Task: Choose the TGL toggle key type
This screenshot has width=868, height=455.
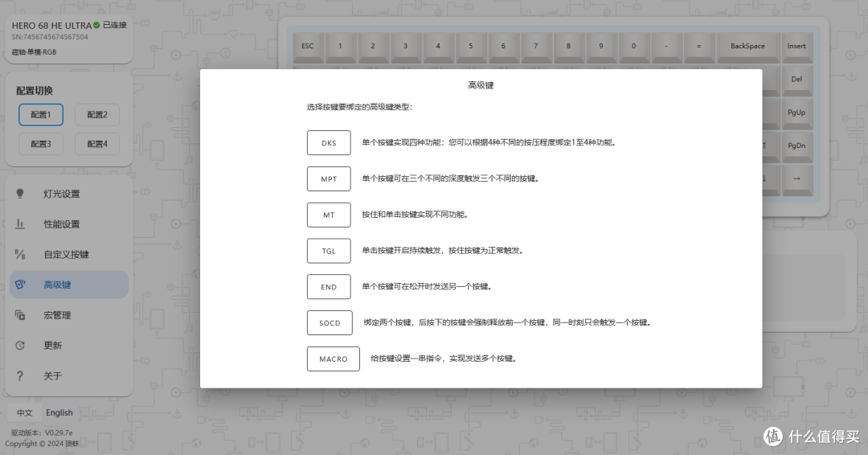Action: pos(329,251)
